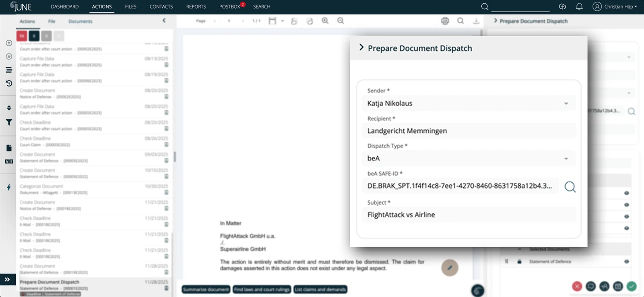Switch to the Documents tab in the left panel
Viewport: 644px width, 297px height.
pyautogui.click(x=80, y=21)
